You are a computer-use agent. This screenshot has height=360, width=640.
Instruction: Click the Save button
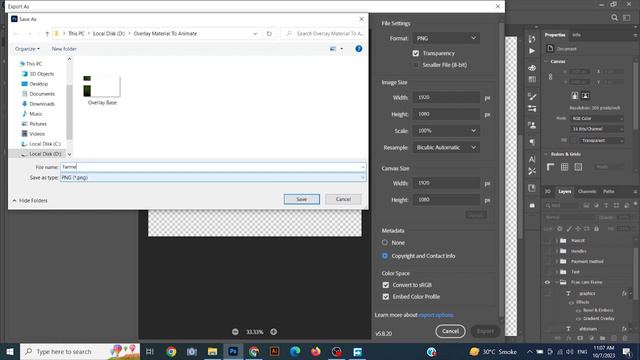tap(302, 199)
